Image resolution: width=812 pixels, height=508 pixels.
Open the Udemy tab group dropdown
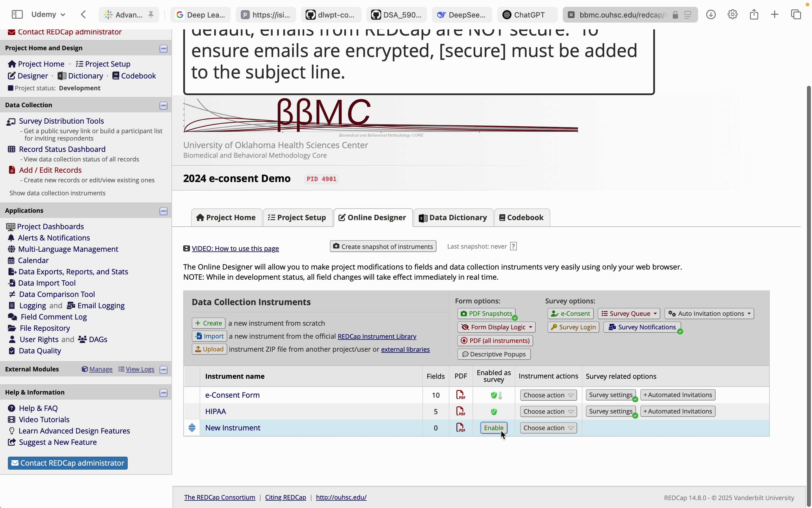(x=48, y=14)
